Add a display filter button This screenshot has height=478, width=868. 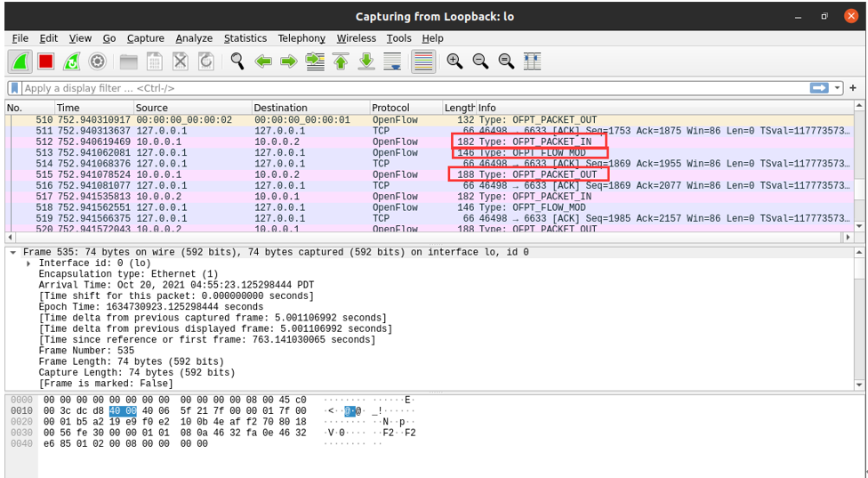(853, 88)
